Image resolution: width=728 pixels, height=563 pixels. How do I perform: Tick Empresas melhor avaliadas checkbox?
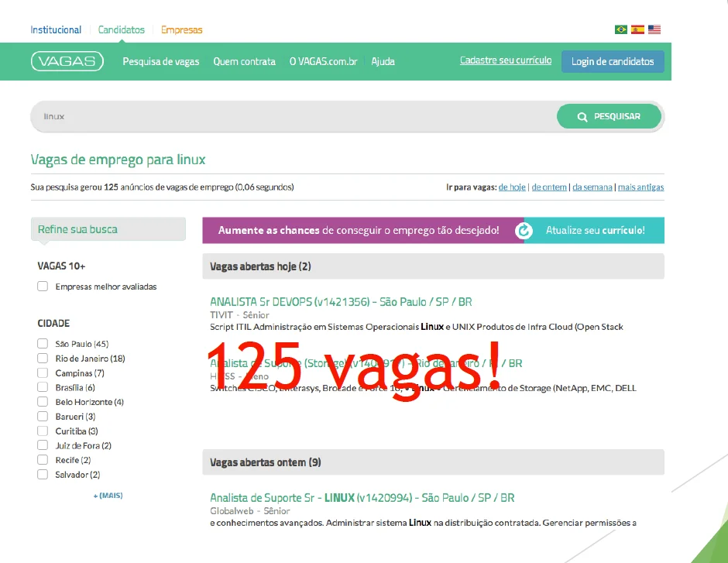point(43,287)
